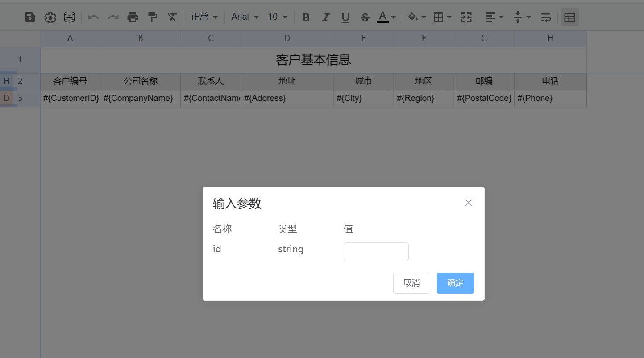Screen dimensions: 644x358
Task: Click the 邮编 cell
Action: click(x=484, y=81)
